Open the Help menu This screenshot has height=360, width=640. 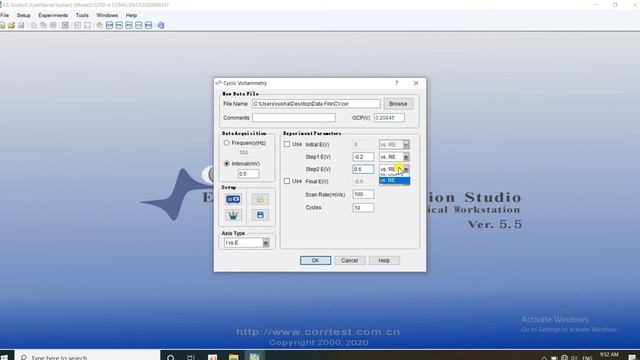(x=131, y=15)
